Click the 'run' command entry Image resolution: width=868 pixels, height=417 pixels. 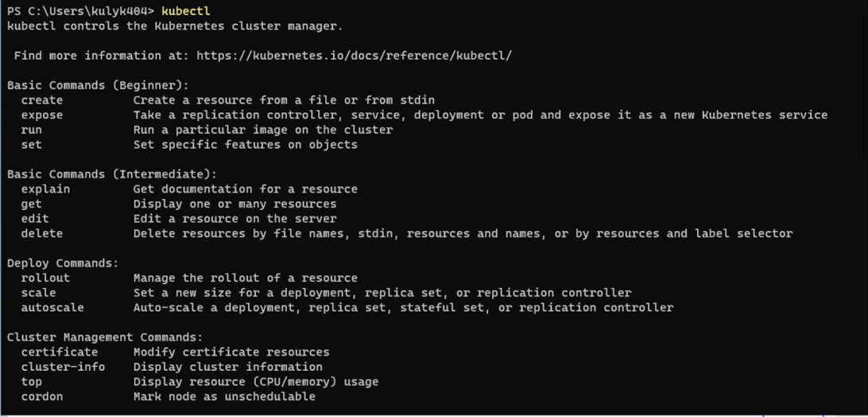(x=31, y=130)
